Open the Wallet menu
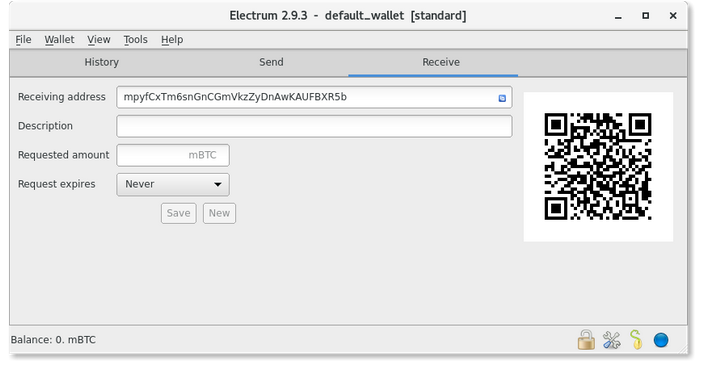Viewport: 712px width, 371px height. pyautogui.click(x=59, y=40)
